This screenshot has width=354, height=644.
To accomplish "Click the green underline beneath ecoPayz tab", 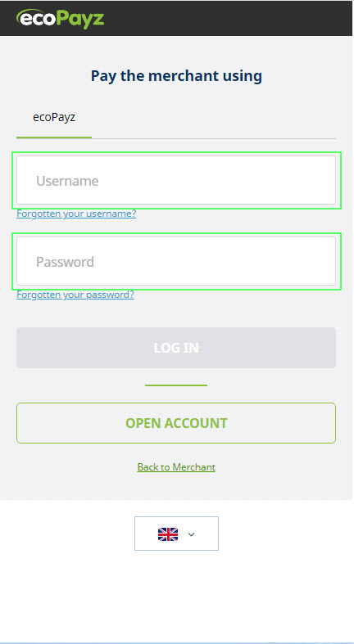I will point(54,137).
